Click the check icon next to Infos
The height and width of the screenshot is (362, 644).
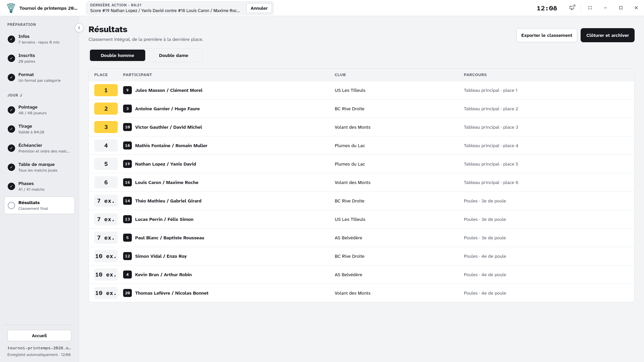(x=11, y=39)
